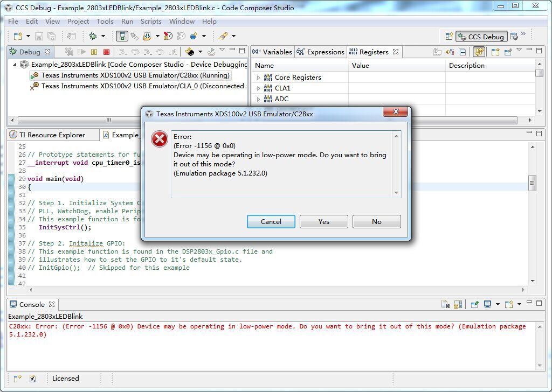Image resolution: width=552 pixels, height=392 pixels.
Task: Open the dropdown next to New icon
Action: [28, 36]
